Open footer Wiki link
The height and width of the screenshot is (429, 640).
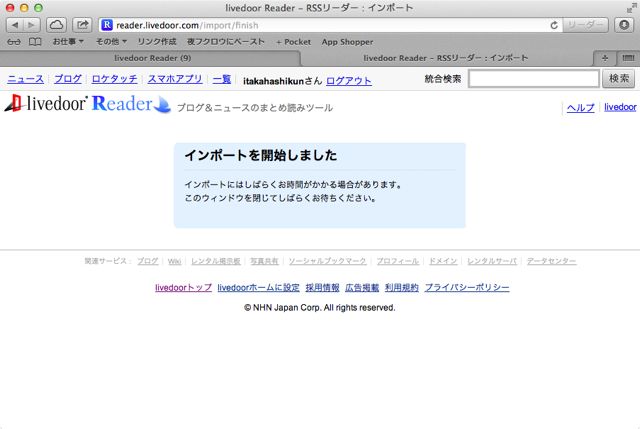tap(174, 261)
